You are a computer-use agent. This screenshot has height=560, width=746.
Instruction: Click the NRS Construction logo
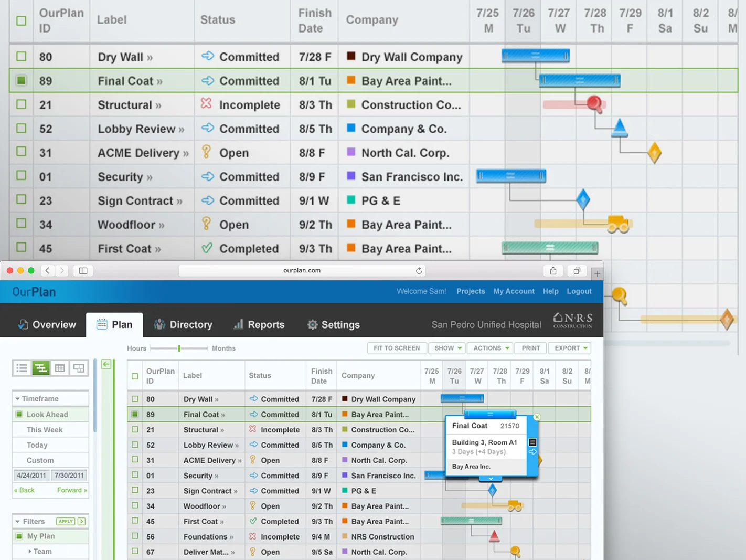click(573, 320)
